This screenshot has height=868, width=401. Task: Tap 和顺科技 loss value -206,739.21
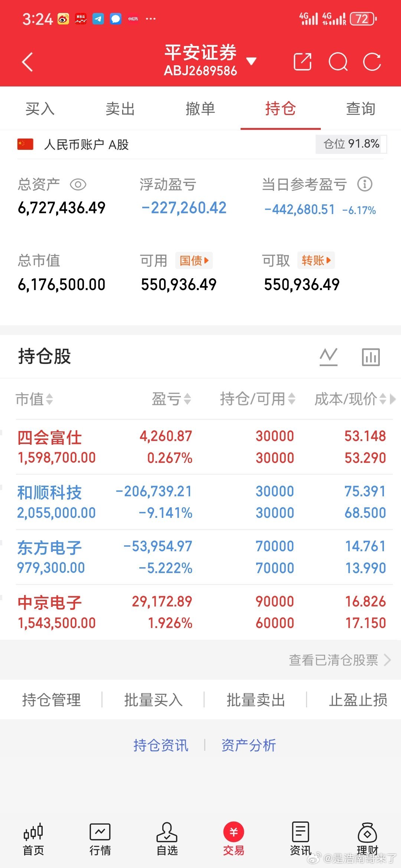coord(154,491)
